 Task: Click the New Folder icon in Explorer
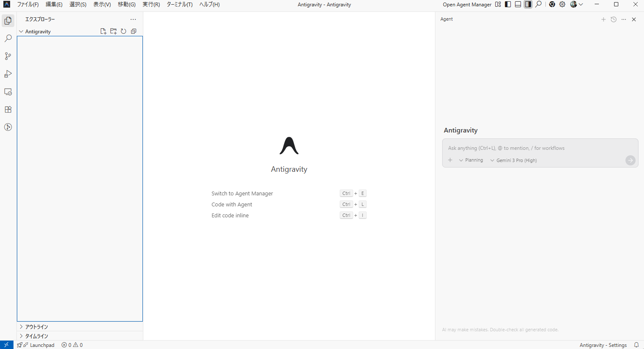click(x=113, y=31)
